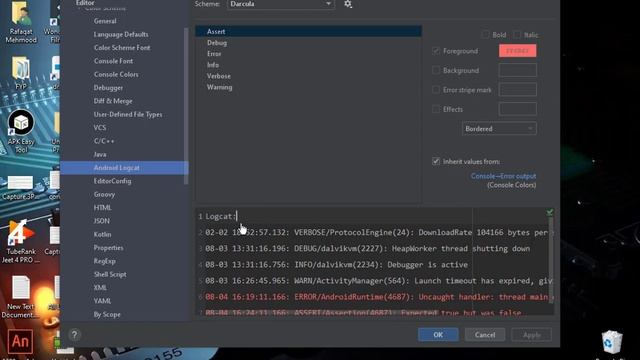
Task: Open the scheme settings gear icon
Action: coord(348,4)
